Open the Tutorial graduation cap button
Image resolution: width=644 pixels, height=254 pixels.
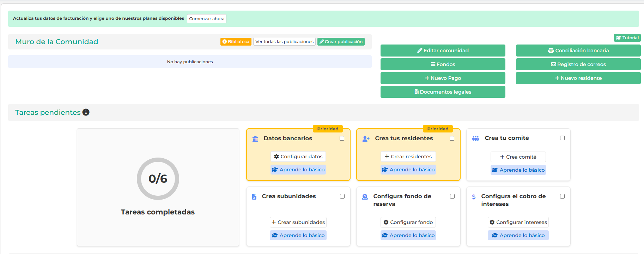tap(627, 38)
